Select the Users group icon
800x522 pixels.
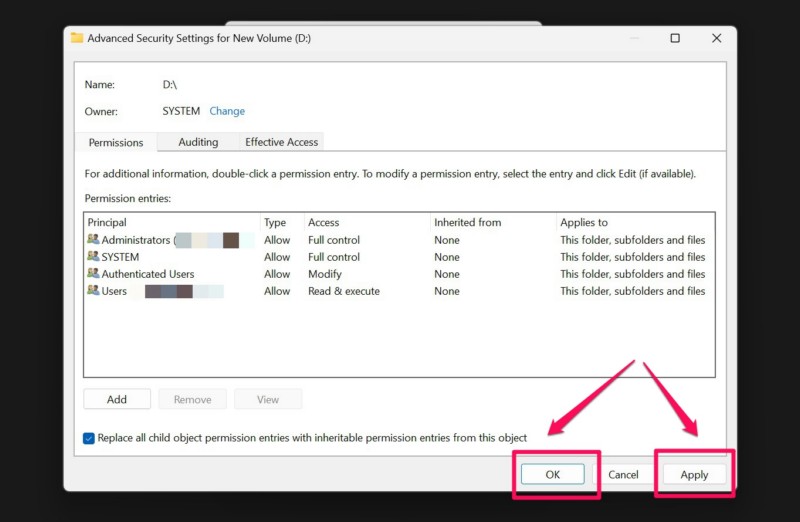(93, 291)
